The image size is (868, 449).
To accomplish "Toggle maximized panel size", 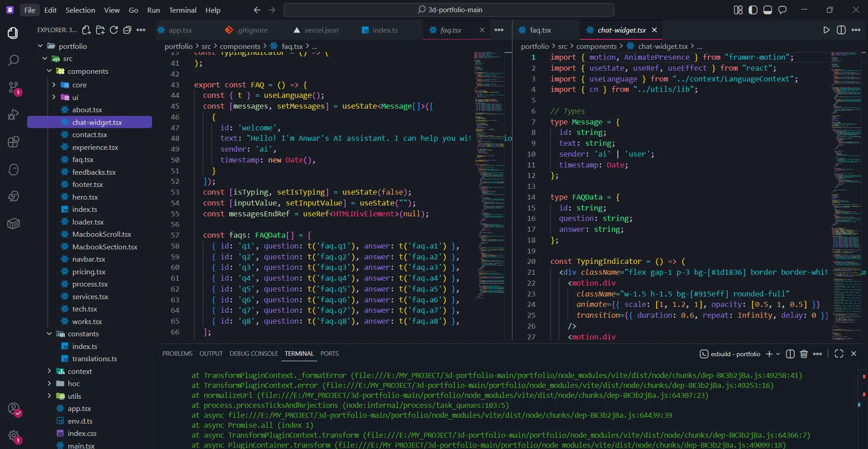I will 839,354.
